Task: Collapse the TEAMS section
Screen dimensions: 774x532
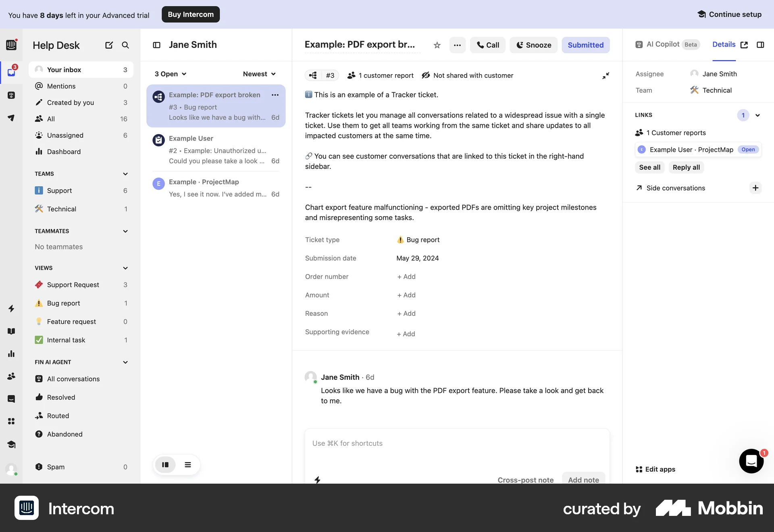Action: 125,174
